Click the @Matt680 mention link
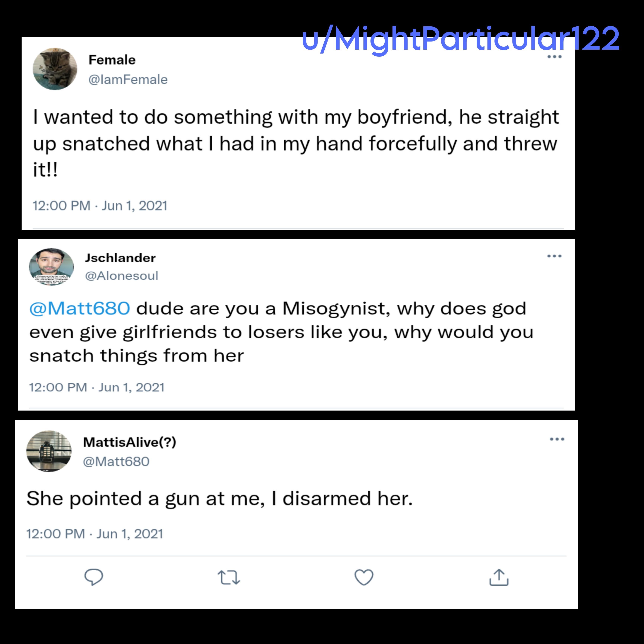The height and width of the screenshot is (644, 644). click(x=80, y=308)
